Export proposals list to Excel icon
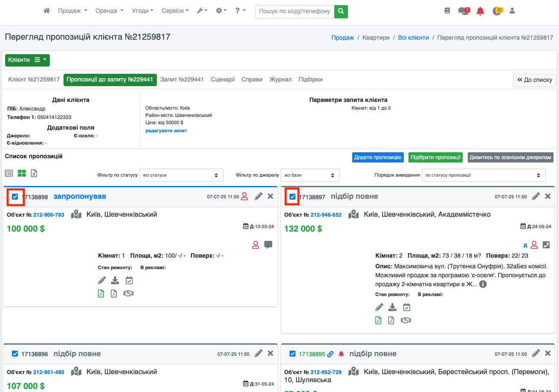The image size is (559, 392). pos(34,173)
